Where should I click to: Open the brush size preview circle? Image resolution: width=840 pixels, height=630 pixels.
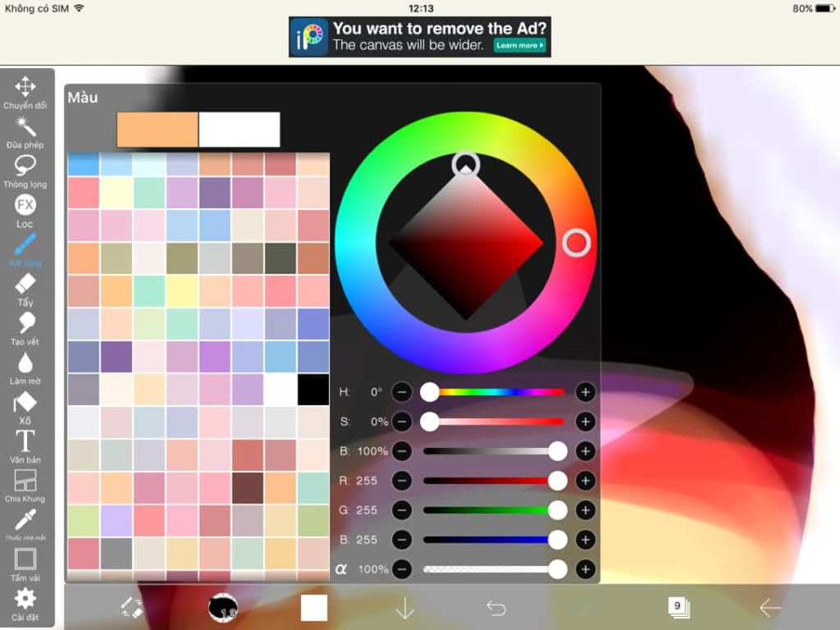pyautogui.click(x=223, y=608)
